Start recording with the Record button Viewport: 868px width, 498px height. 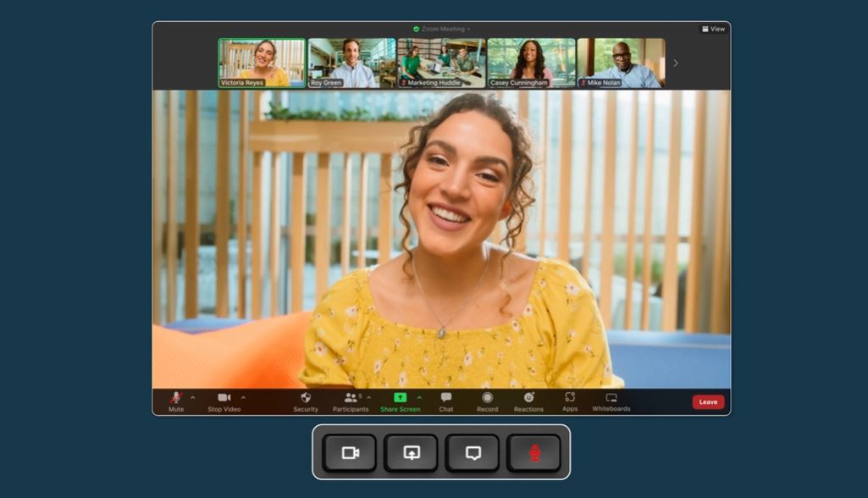point(487,401)
